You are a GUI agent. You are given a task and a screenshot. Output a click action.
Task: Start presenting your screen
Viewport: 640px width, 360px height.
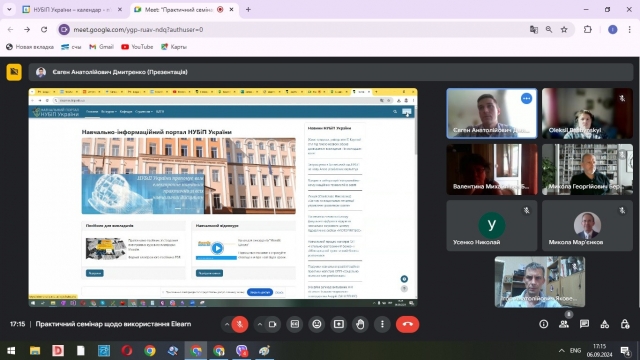tap(339, 324)
